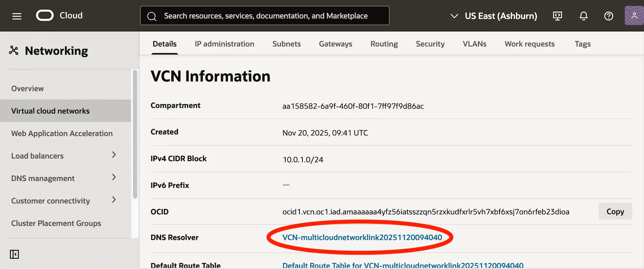Open the notifications bell
The image size is (644, 269).
(x=583, y=16)
